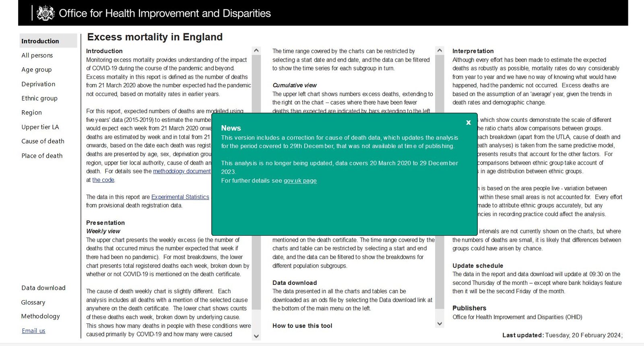
Task: Open the Experimental Statistics link
Action: coord(180,197)
